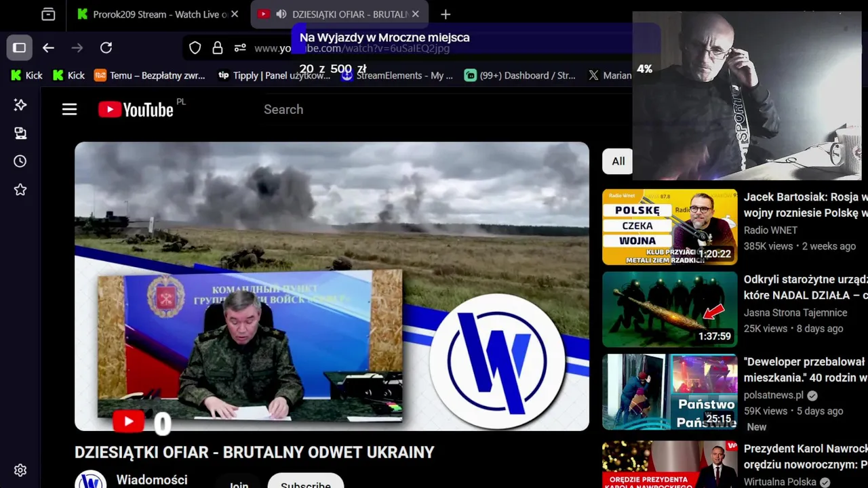
Task: Reload the page
Action: [106, 47]
